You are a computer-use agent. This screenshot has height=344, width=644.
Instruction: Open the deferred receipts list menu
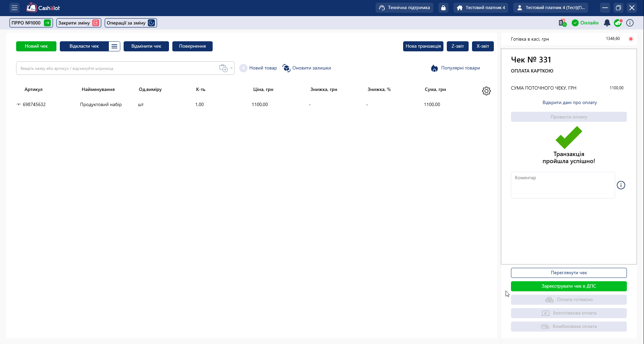click(x=114, y=46)
